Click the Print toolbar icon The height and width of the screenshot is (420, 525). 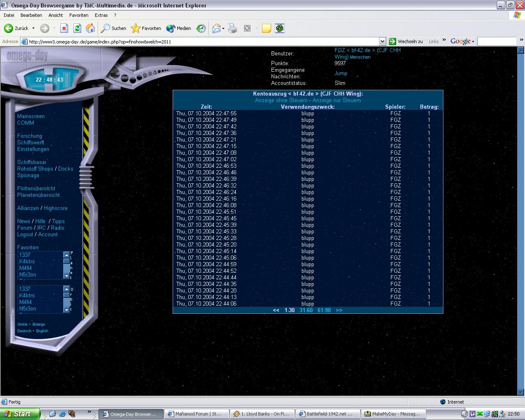[x=233, y=28]
